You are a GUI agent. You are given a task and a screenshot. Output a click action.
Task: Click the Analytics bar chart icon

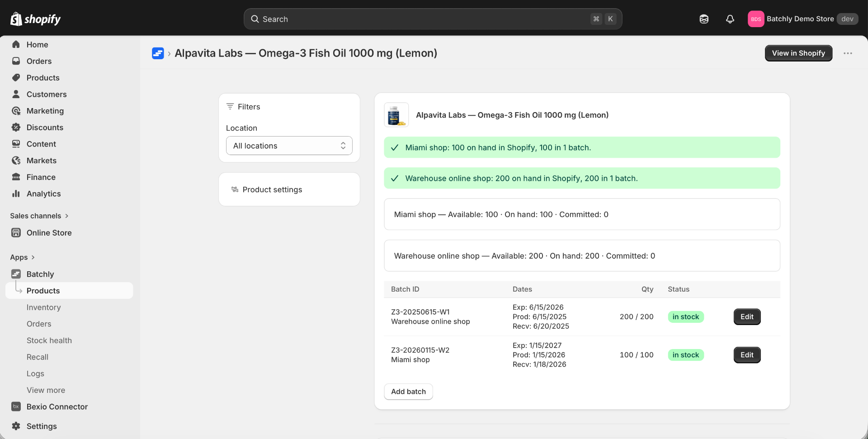coord(16,194)
